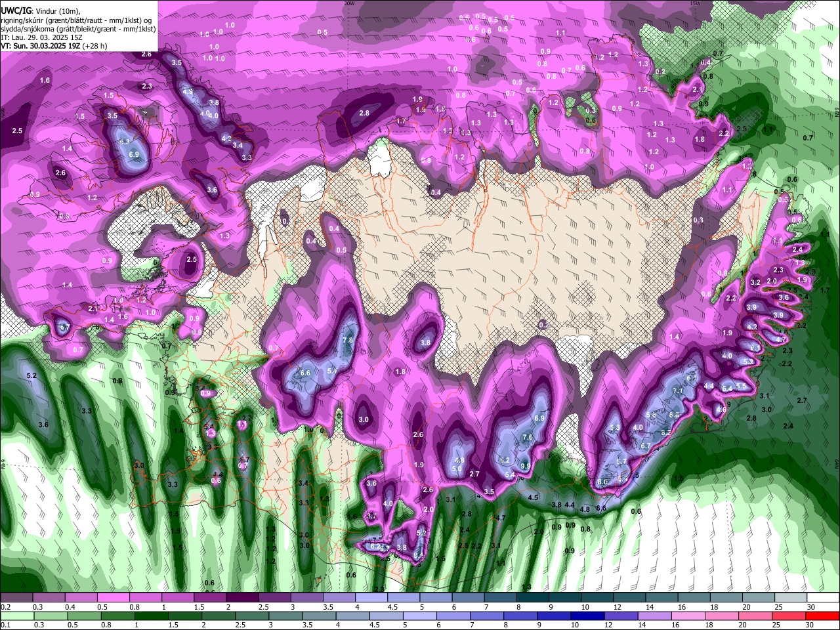Click the '15W' longitude label at top edge
Viewport: 840px width, 630px height.
pyautogui.click(x=695, y=3)
